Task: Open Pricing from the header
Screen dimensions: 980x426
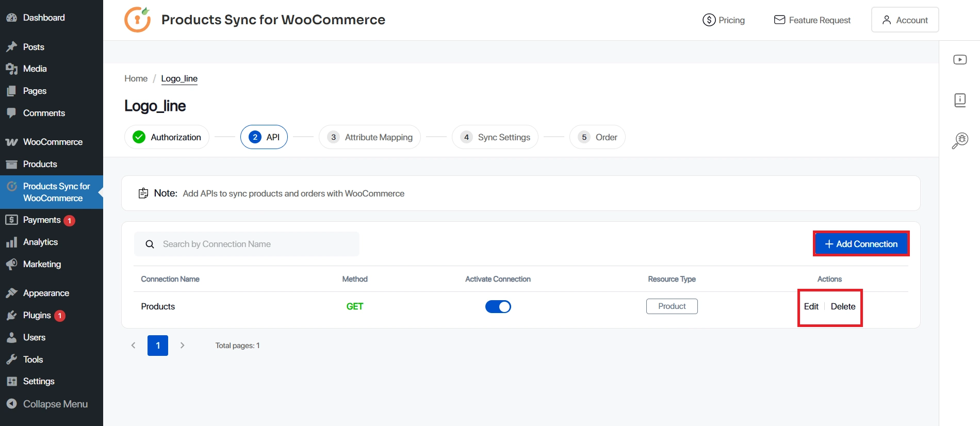Action: (x=724, y=20)
